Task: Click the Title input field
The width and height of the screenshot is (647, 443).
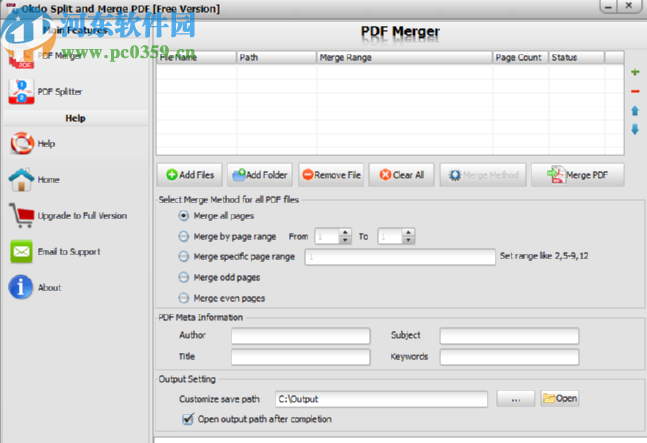Action: pyautogui.click(x=300, y=357)
